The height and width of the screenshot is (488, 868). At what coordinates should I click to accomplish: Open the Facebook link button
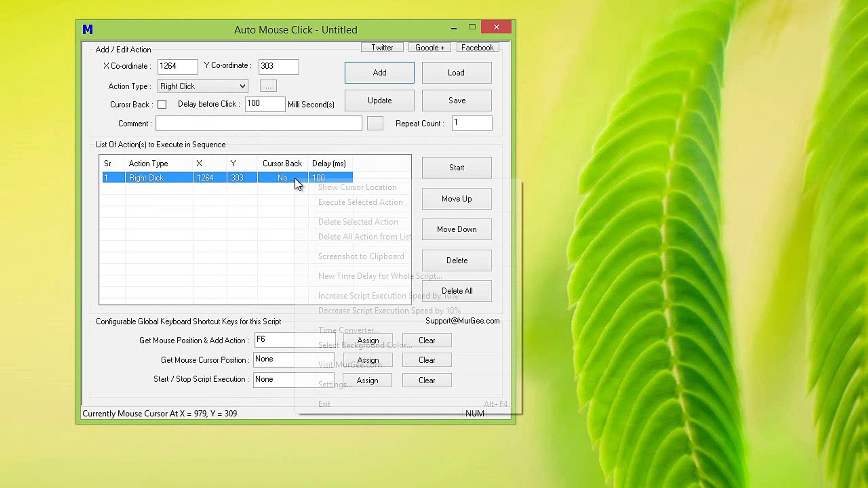pyautogui.click(x=477, y=47)
